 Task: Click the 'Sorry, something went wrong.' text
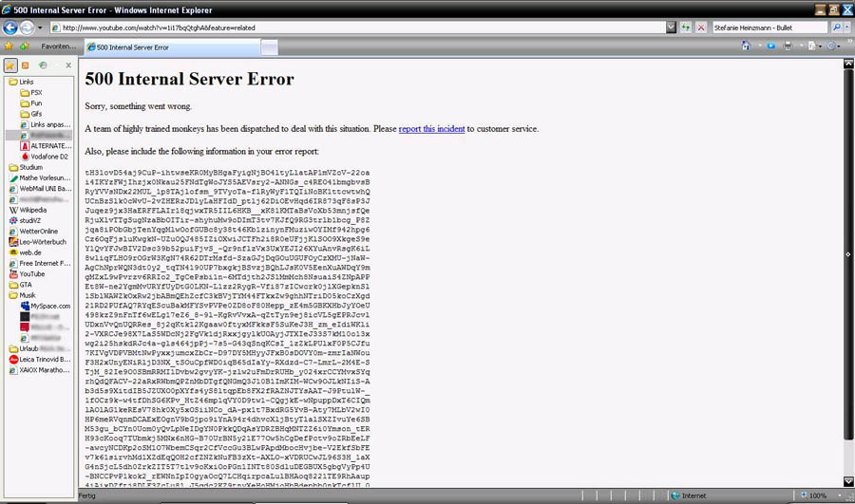tap(139, 106)
